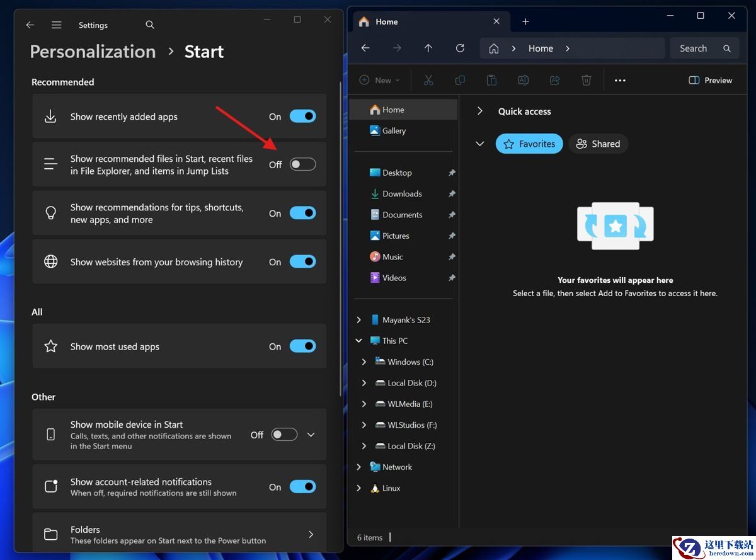This screenshot has width=756, height=560.
Task: Switch to the Shared tab
Action: coord(598,144)
